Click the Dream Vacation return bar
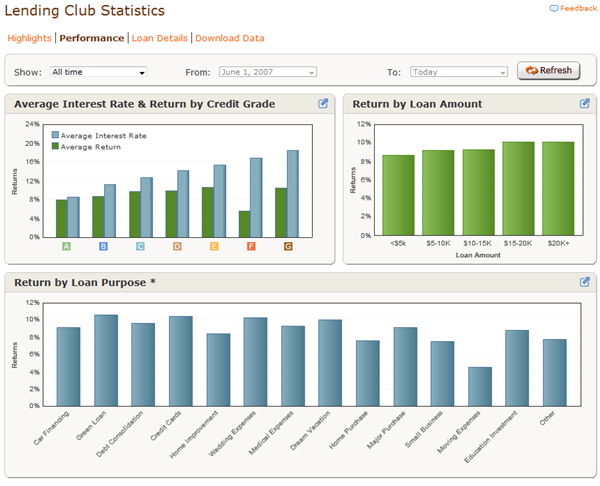Viewport: 600px width, 486px height. click(330, 363)
